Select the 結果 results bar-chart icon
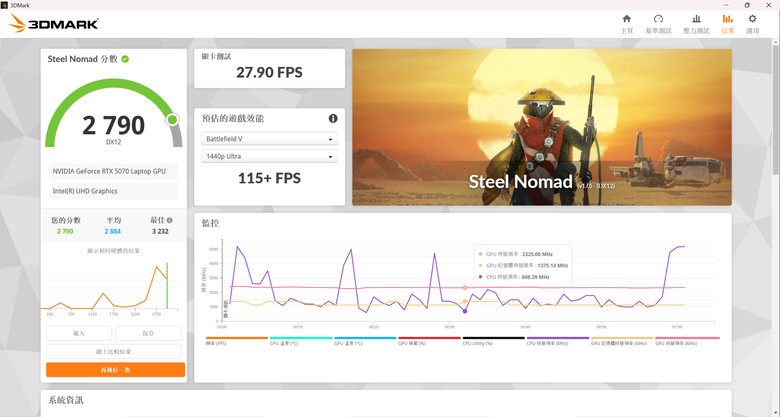The width and height of the screenshot is (780, 417). pos(727,19)
